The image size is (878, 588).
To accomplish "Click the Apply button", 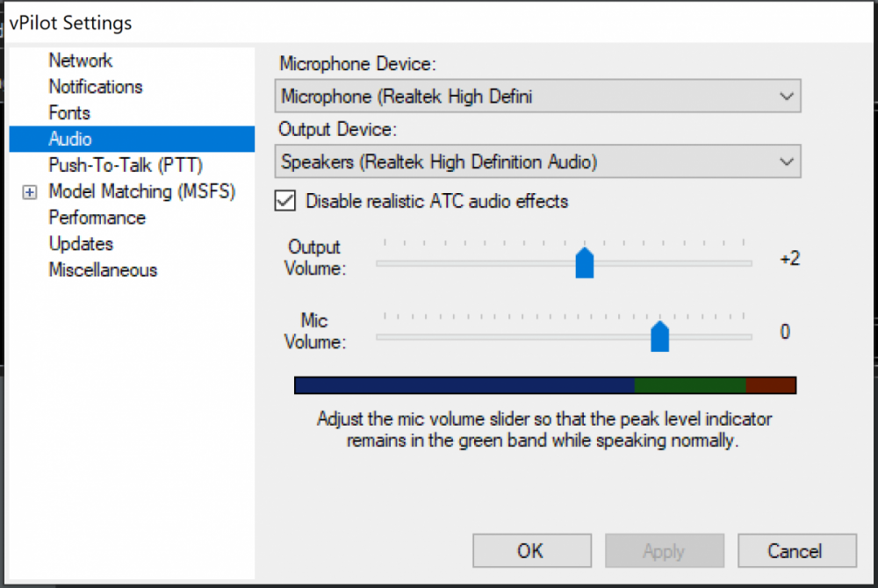I will [664, 551].
